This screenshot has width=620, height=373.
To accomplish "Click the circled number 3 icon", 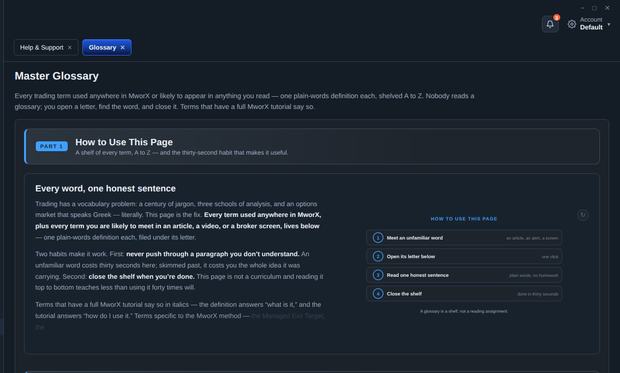I will coord(378,275).
